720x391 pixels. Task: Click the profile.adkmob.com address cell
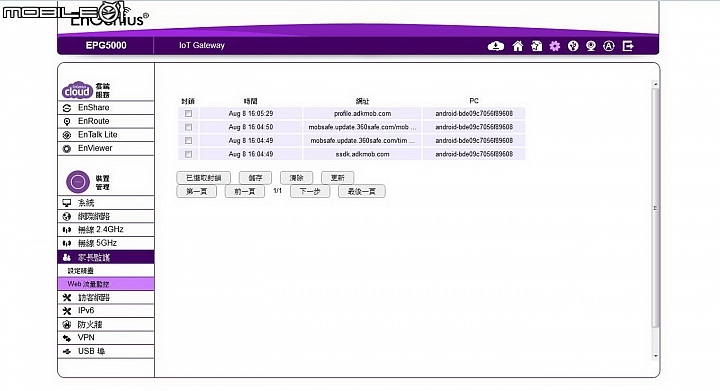[x=362, y=113]
